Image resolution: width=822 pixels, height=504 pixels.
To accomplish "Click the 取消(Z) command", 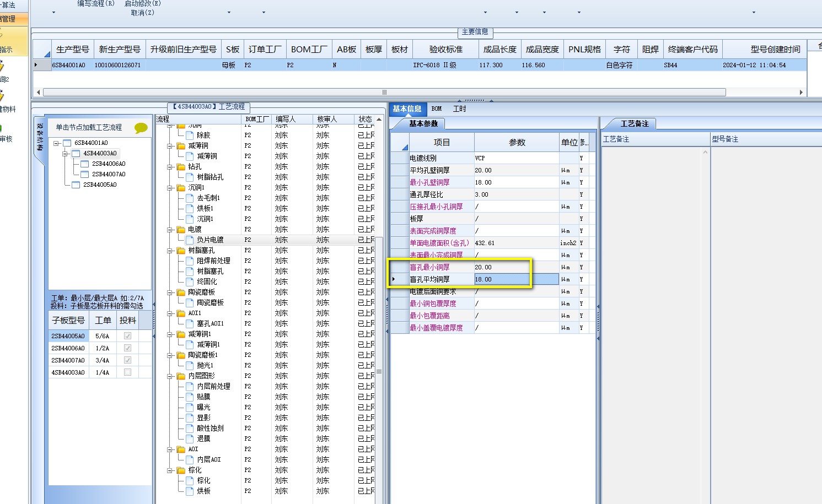I will (x=143, y=13).
